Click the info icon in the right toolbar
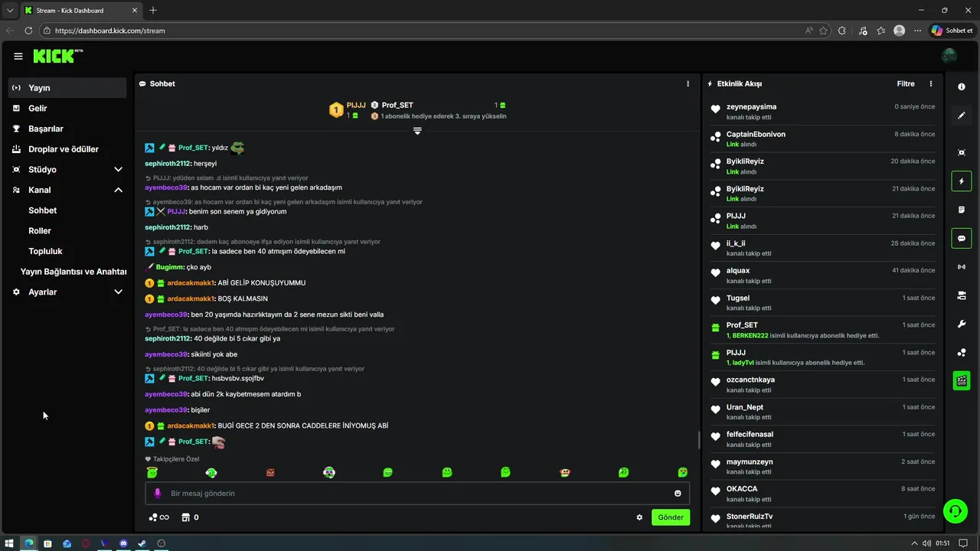Image resolution: width=980 pixels, height=551 pixels. 962,87
